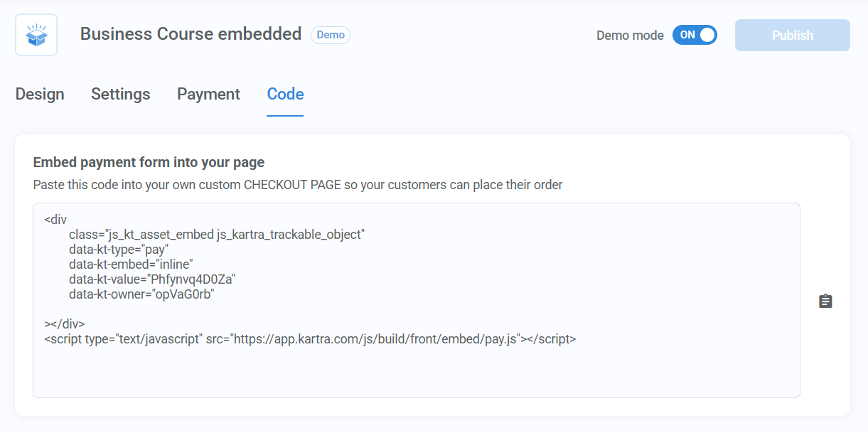Click the data-kt-type="pay" line
The image size is (868, 433).
coord(118,249)
